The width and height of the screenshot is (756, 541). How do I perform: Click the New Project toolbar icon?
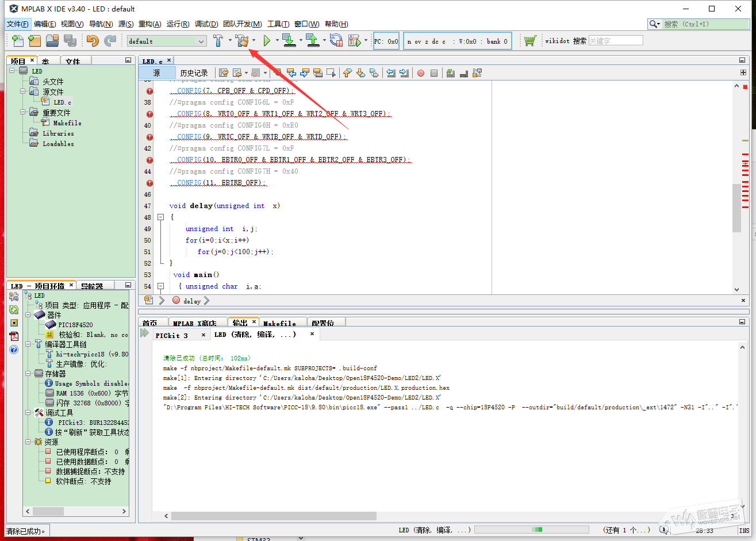34,41
